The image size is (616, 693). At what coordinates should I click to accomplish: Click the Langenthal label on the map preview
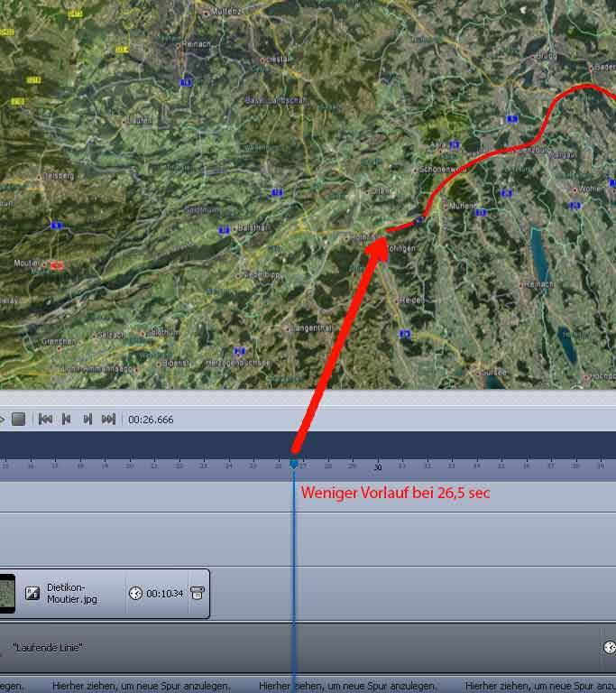(311, 328)
